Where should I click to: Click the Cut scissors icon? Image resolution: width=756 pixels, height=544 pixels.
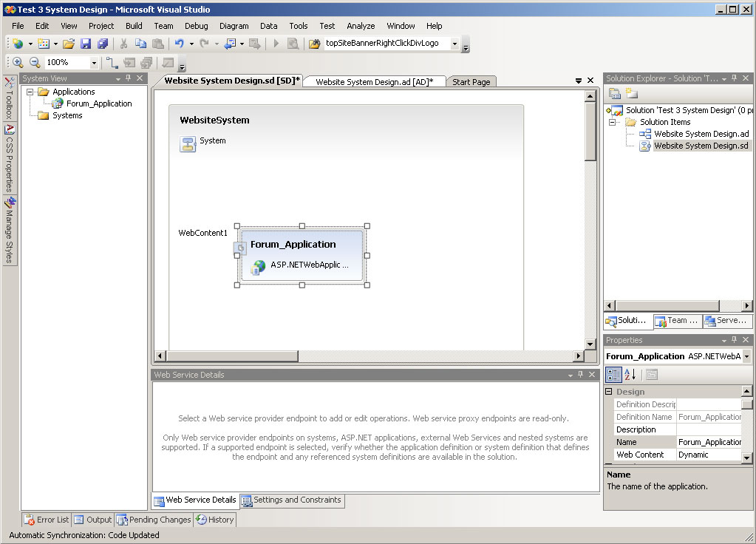[x=124, y=44]
